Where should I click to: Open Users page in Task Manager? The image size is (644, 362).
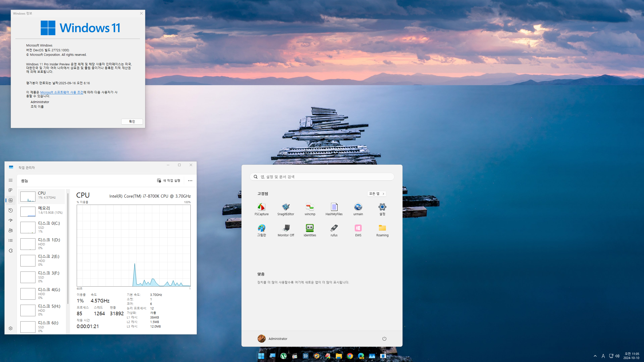coord(11,231)
